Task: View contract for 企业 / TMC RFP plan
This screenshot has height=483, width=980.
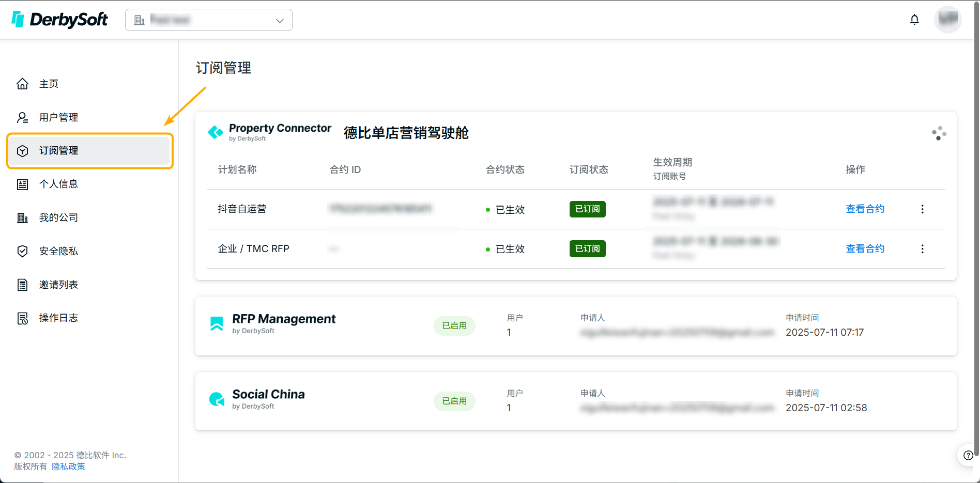Action: (x=865, y=248)
